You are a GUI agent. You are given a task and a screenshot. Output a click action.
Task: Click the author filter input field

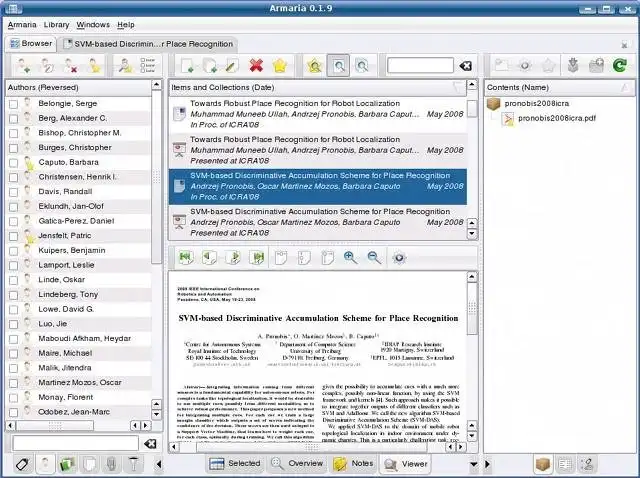[76, 443]
